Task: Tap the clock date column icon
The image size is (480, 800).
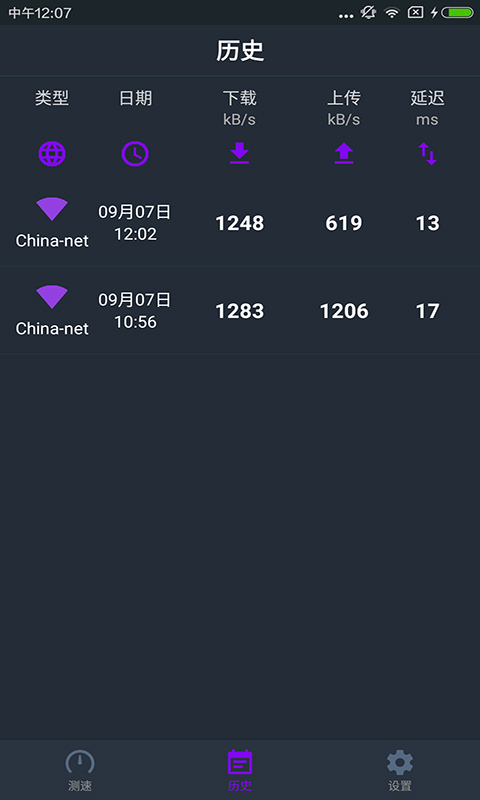Action: pos(135,154)
